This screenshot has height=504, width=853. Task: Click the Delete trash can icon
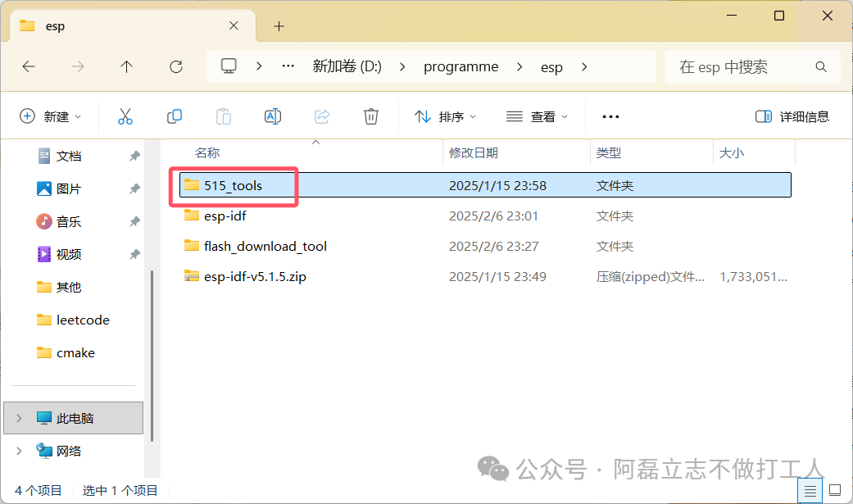[x=371, y=116]
